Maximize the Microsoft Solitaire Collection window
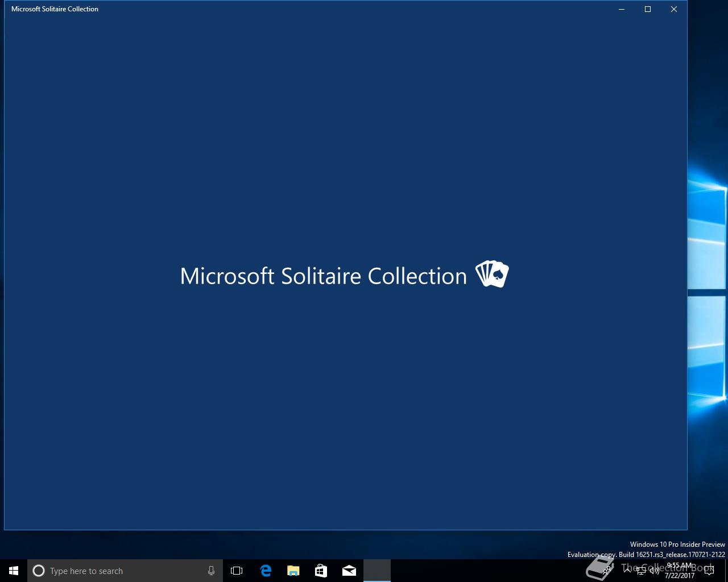 click(648, 9)
